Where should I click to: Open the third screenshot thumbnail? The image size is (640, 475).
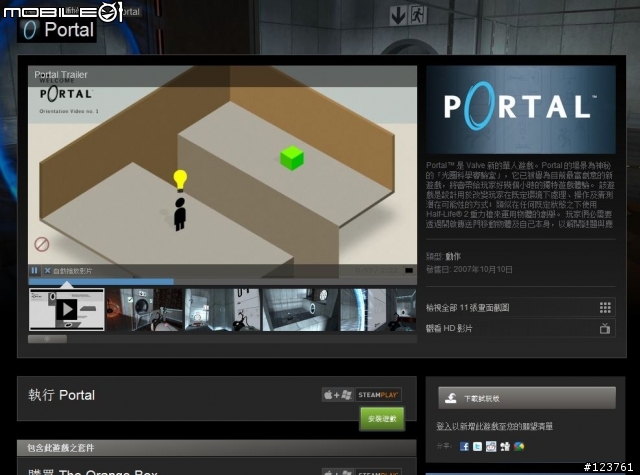(x=222, y=309)
